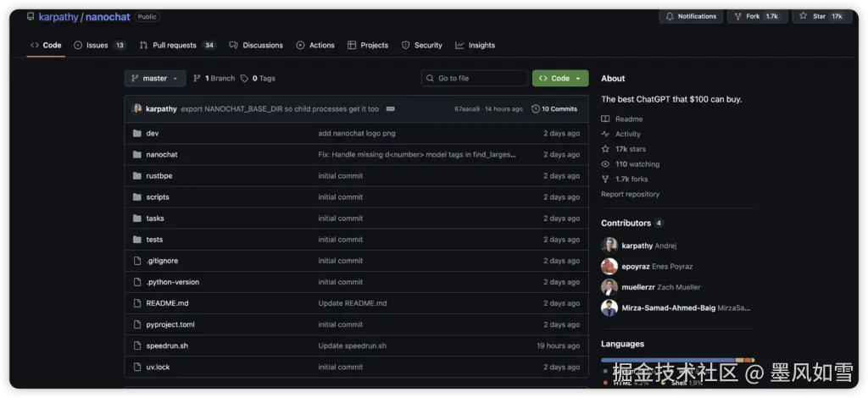The width and height of the screenshot is (868, 398).
Task: Open contributor muellerzr profile
Action: (661, 287)
